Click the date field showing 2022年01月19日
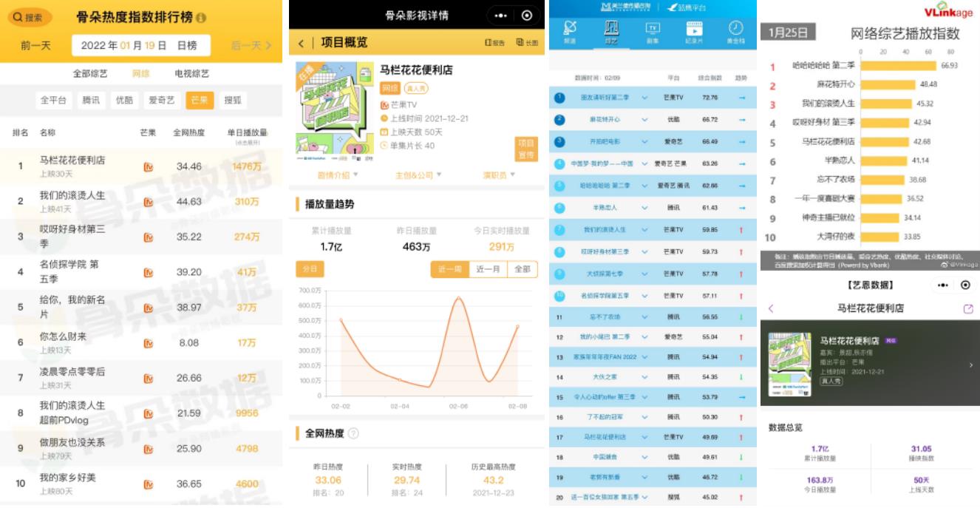 click(x=140, y=46)
